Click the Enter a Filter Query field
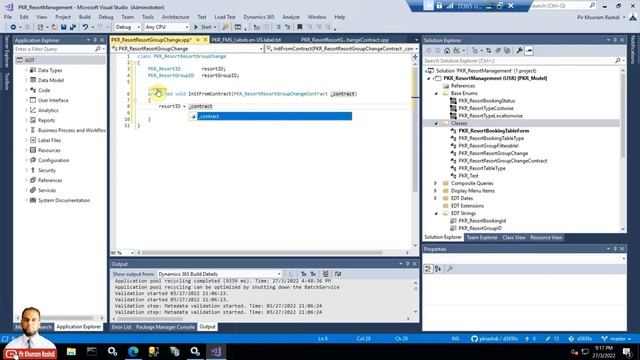 [54, 49]
